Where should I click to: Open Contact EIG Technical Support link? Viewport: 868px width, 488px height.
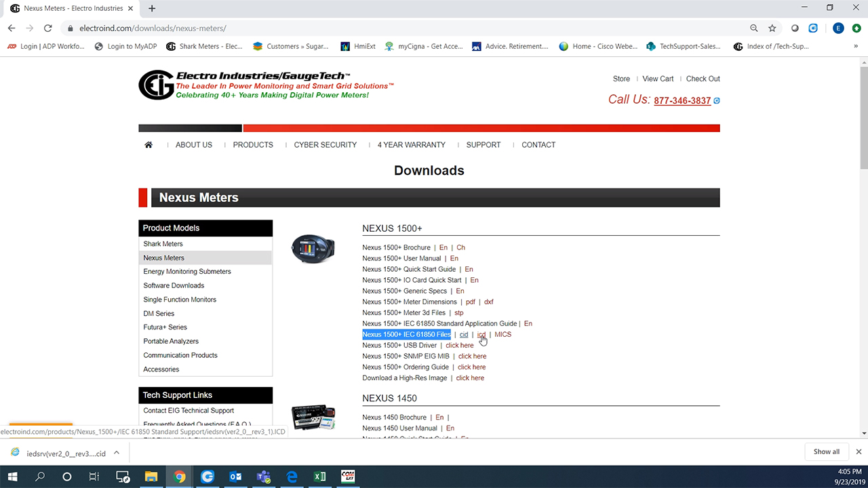point(189,410)
